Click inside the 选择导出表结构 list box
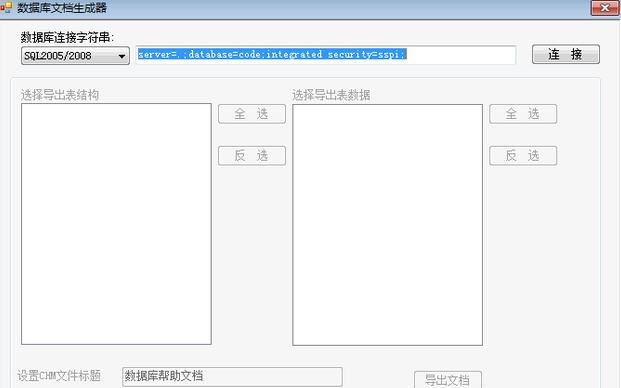621x388 pixels. 116,224
